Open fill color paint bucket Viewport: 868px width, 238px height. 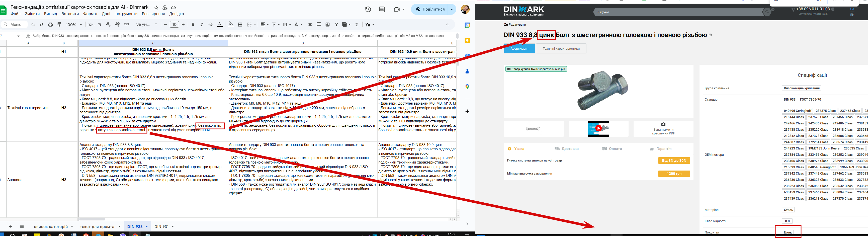[231, 25]
